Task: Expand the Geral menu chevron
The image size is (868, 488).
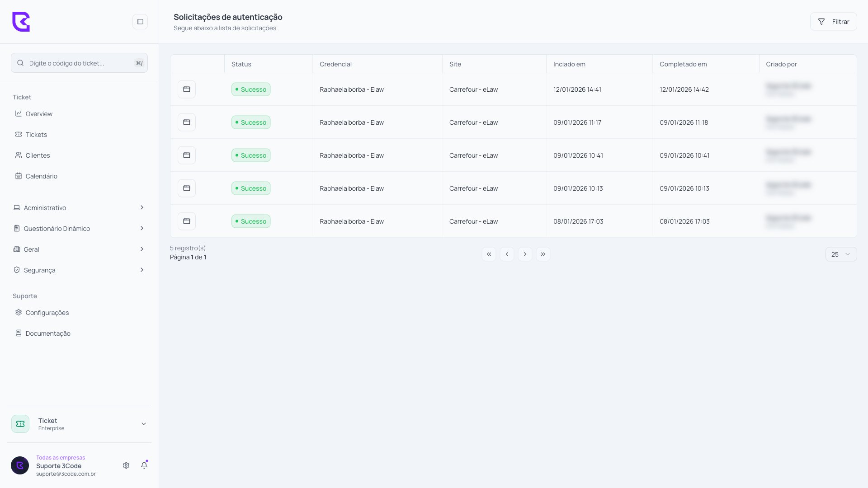Action: coord(142,249)
